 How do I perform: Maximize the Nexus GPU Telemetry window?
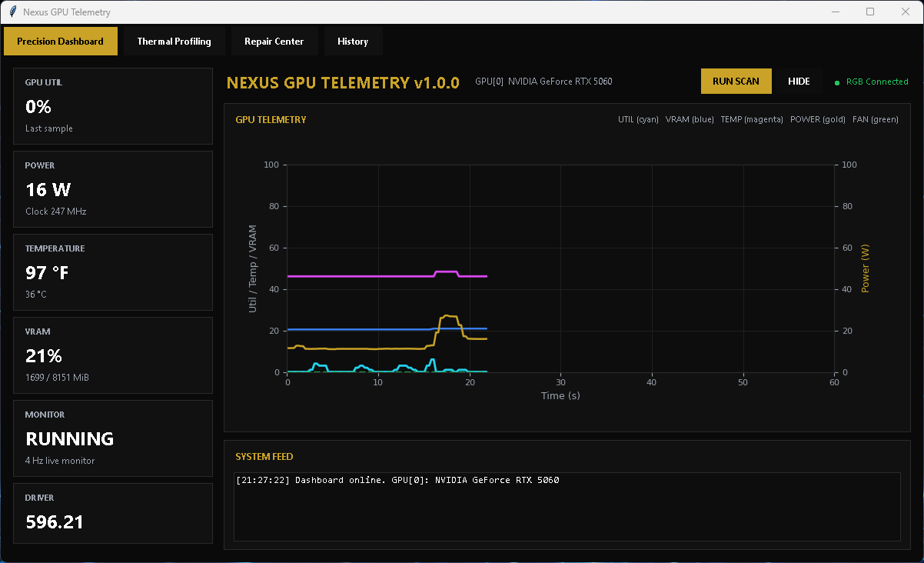[870, 12]
